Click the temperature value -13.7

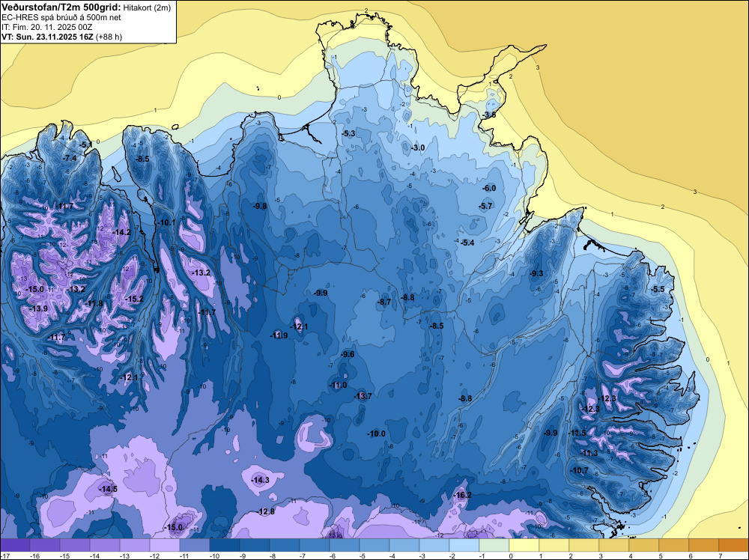363,396
